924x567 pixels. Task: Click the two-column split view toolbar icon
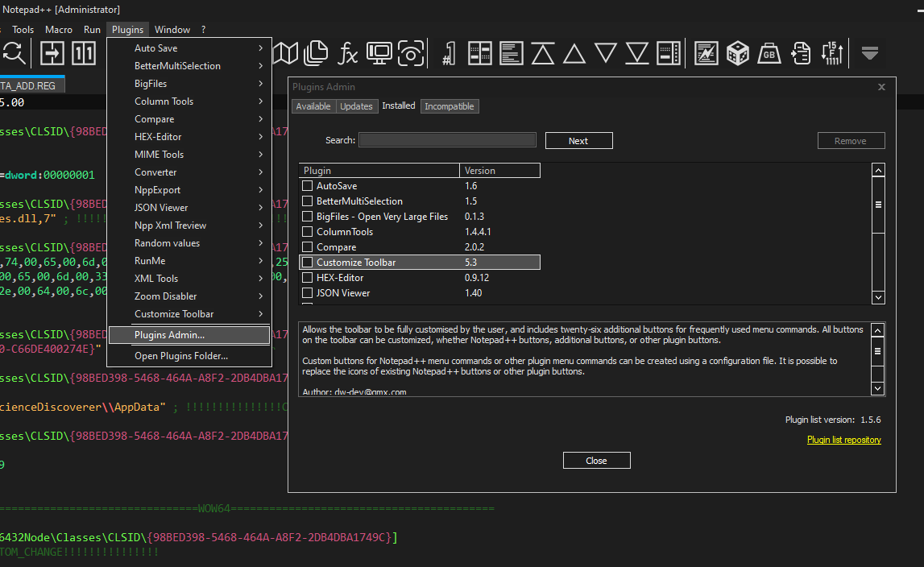tap(84, 53)
